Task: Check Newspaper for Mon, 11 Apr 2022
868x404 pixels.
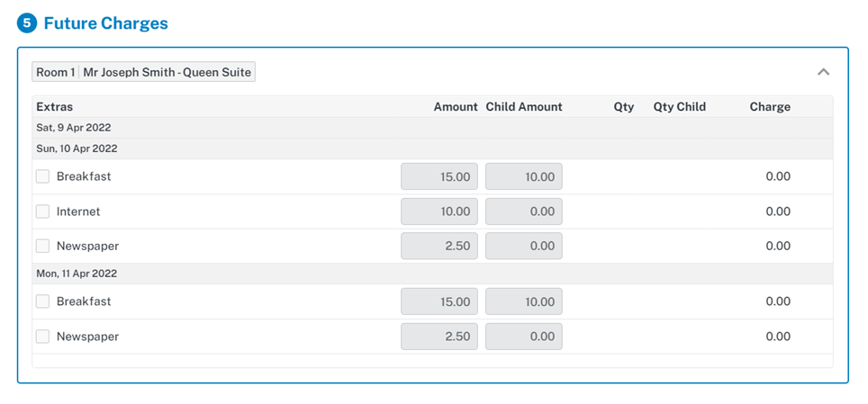Action: pos(42,337)
